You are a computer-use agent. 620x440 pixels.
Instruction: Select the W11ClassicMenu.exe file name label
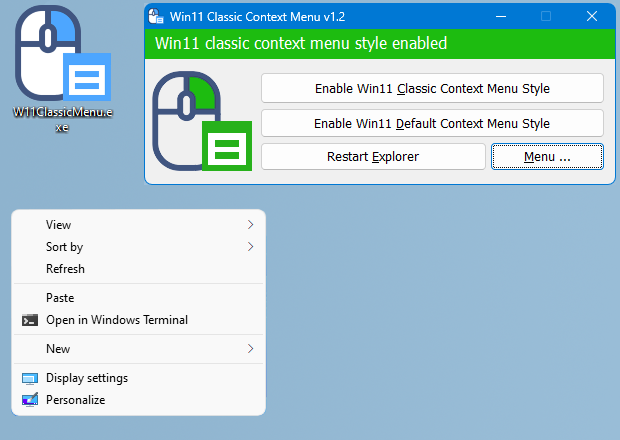tap(61, 120)
